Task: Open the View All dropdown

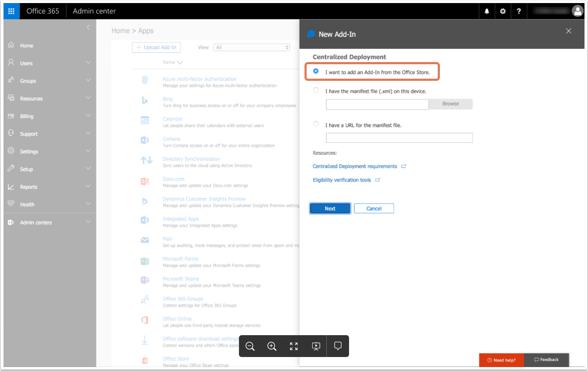Action: tap(251, 47)
